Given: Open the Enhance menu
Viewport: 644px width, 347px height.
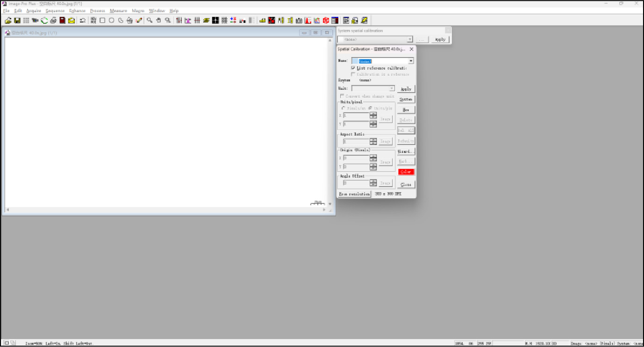Looking at the screenshot, I should click(77, 11).
